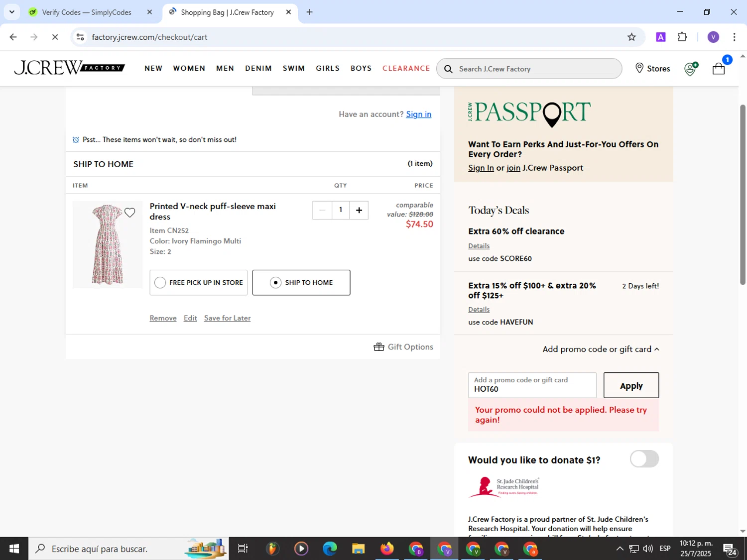Open the SWIM menu

point(294,68)
